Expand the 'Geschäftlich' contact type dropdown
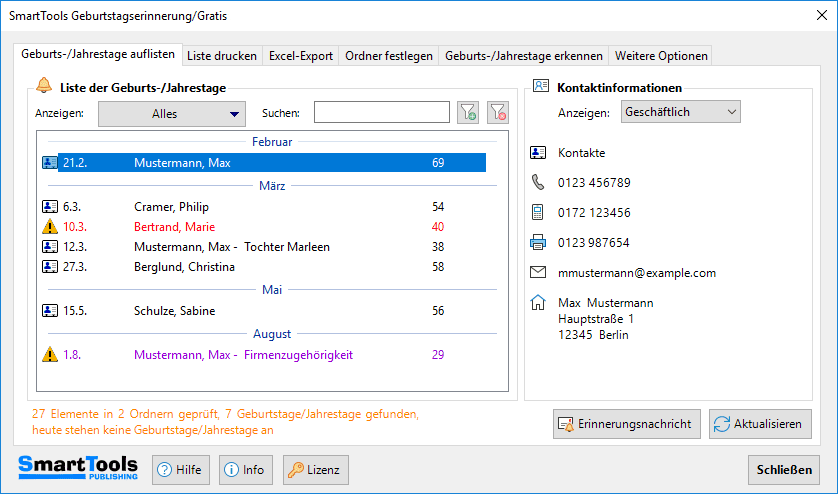838x494 pixels. (680, 112)
